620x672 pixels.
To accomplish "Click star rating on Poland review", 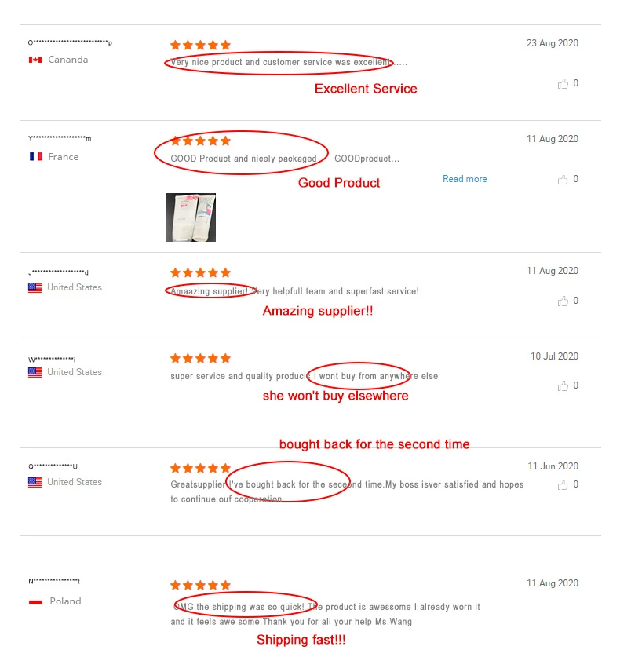I will coord(201,585).
